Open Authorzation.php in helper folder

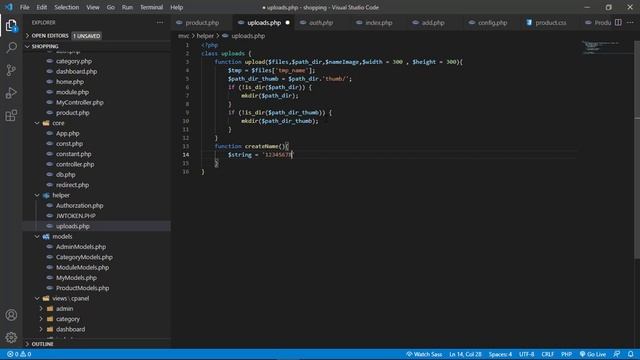tap(79, 205)
